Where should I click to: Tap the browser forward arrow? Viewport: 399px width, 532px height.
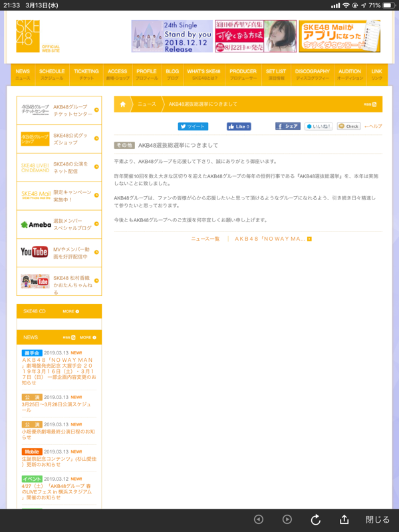(287, 519)
